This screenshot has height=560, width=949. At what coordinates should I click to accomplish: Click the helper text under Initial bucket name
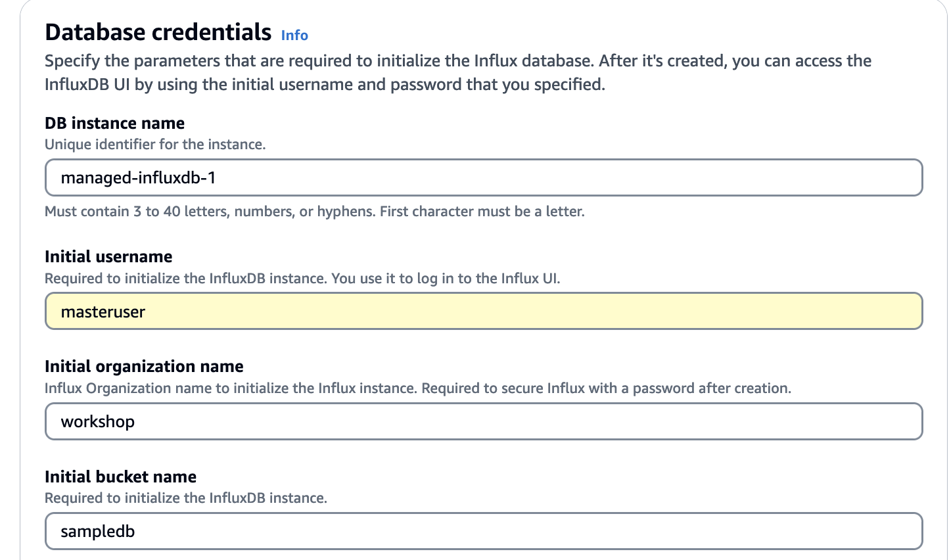click(x=185, y=498)
